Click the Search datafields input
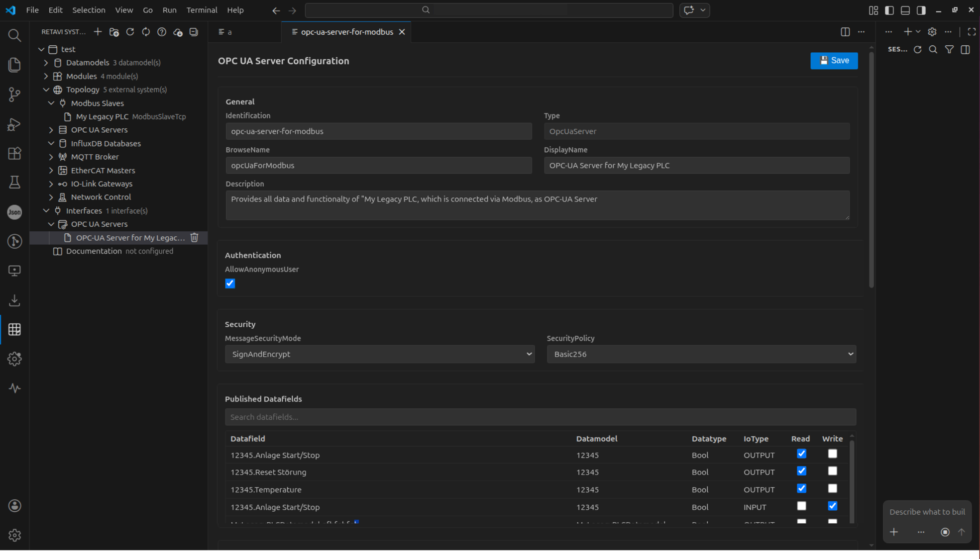Screen dimensions: 980x559 click(x=541, y=417)
